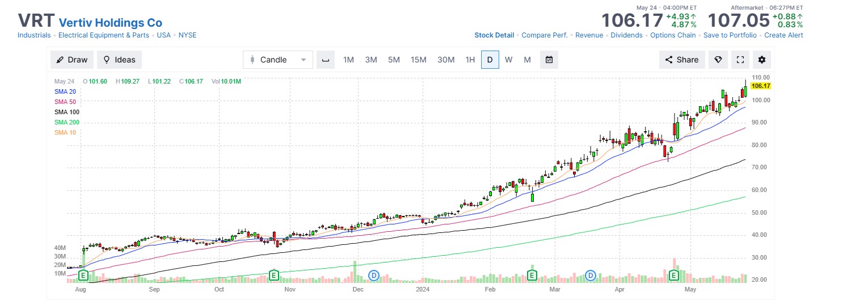
Task: Click the SMA 200 legend label
Action: pos(67,122)
